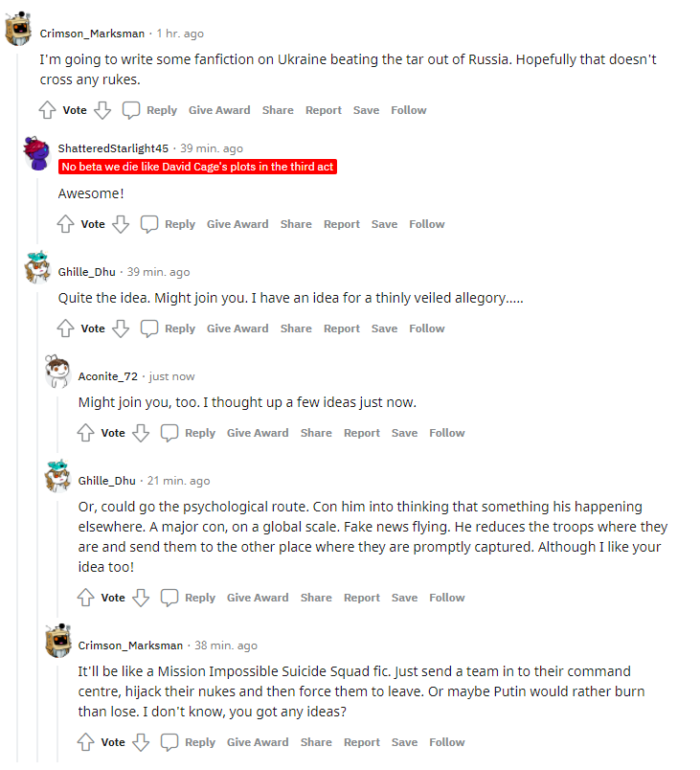The height and width of the screenshot is (770, 700).
Task: Click the red David Cage user flair
Action: 198,167
